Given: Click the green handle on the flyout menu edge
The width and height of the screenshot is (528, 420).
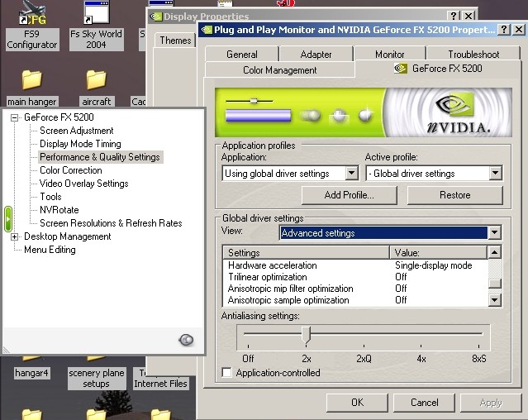Looking at the screenshot, I should tap(7, 218).
